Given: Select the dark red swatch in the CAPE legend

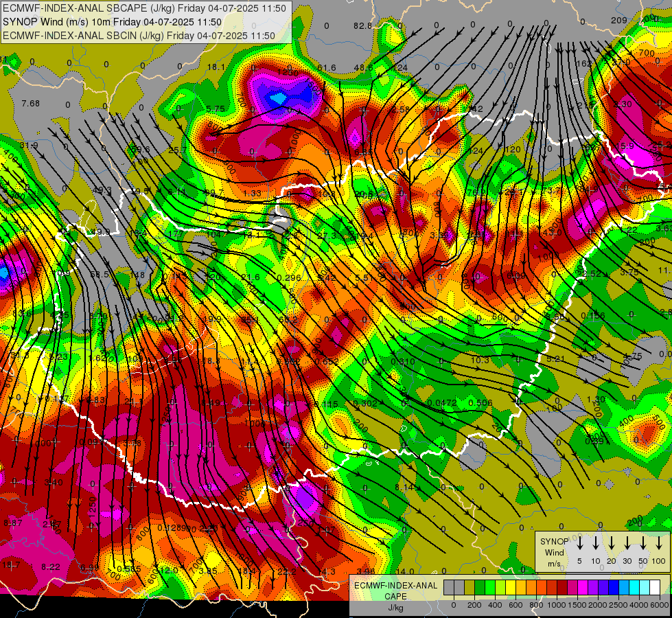Looking at the screenshot, I should 562,588.
